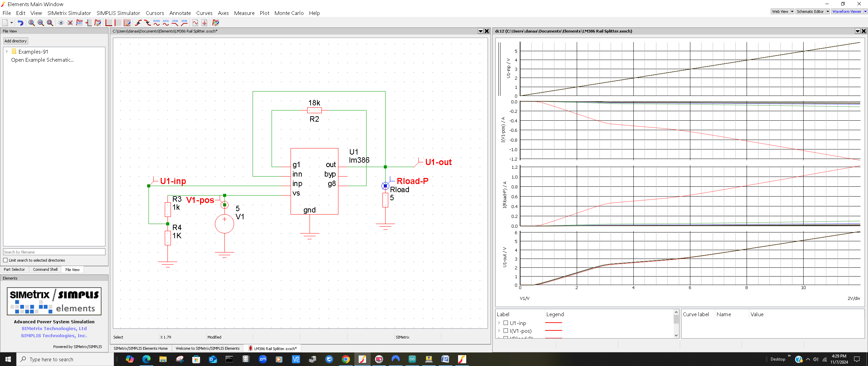Toggle Limit search to selected directories

point(5,260)
